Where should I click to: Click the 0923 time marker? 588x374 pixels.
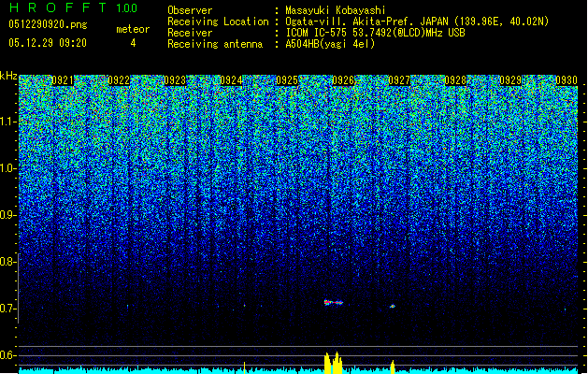(x=175, y=80)
